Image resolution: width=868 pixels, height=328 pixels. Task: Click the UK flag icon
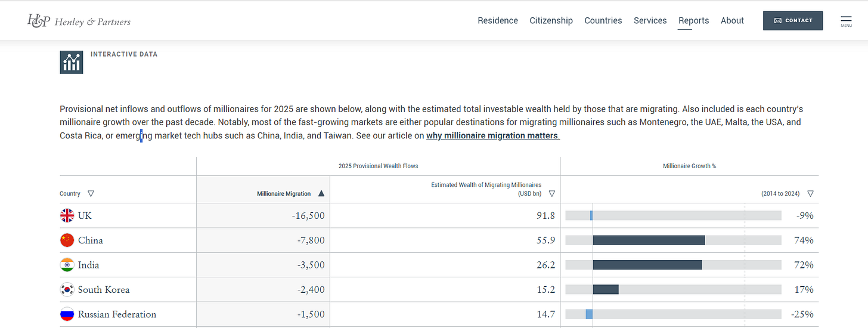pos(67,215)
